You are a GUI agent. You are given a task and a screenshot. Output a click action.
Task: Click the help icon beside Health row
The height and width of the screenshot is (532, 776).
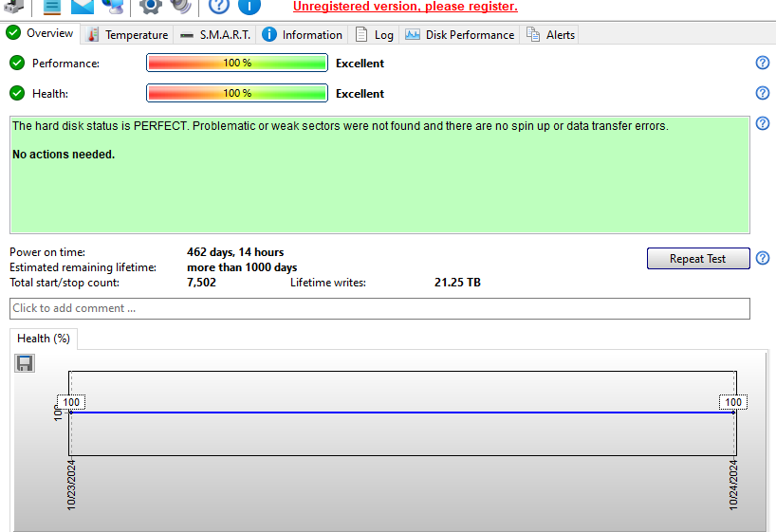point(763,93)
